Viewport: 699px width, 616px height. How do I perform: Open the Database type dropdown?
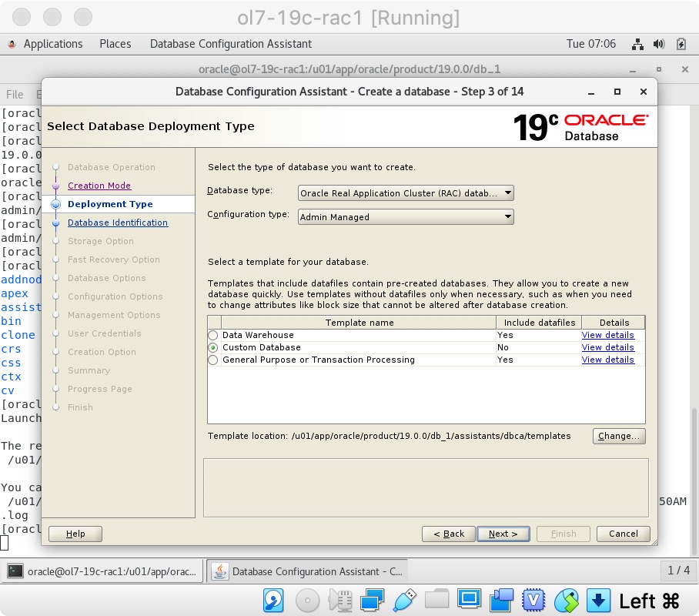click(x=406, y=193)
